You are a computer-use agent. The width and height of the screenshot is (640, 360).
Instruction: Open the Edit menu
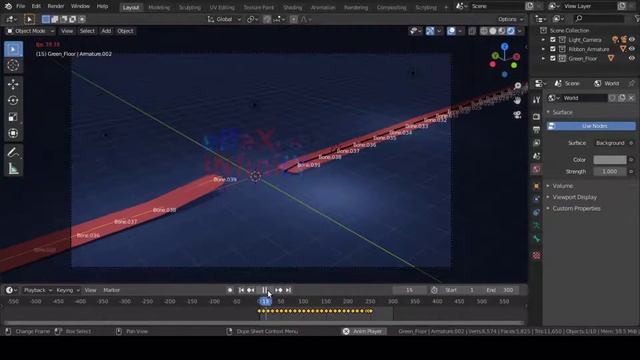click(x=36, y=7)
